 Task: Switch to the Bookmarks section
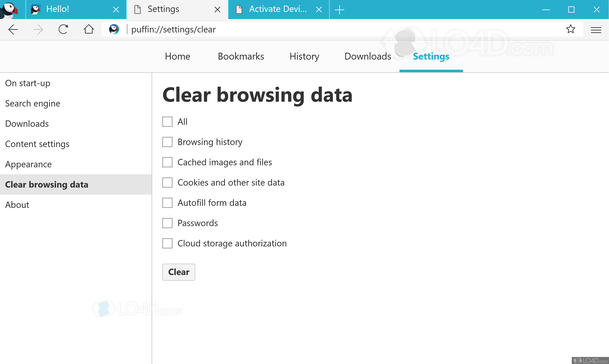pyautogui.click(x=241, y=56)
